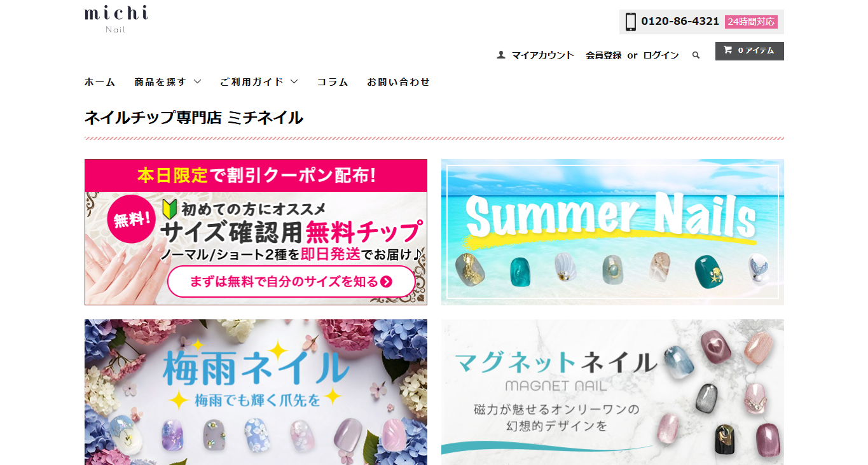Image resolution: width=868 pixels, height=465 pixels.
Task: Expand the 商品を探す dropdown chevron
Action: (x=197, y=81)
